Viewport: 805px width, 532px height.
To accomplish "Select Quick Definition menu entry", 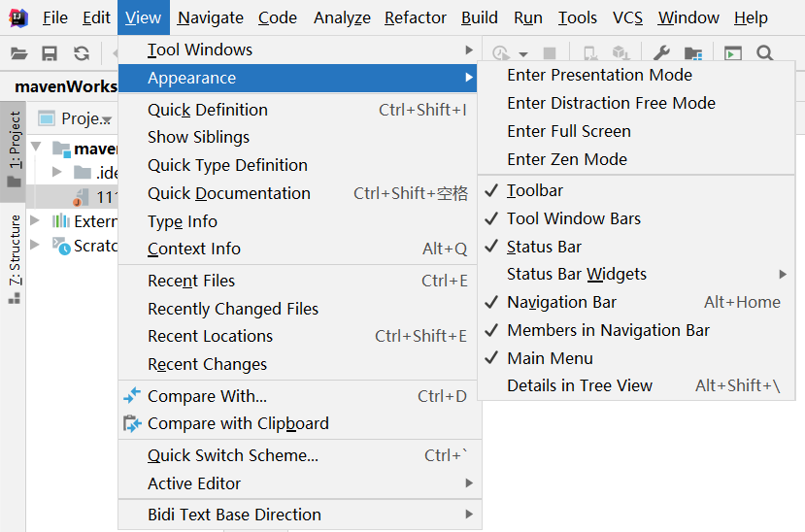I will [208, 110].
